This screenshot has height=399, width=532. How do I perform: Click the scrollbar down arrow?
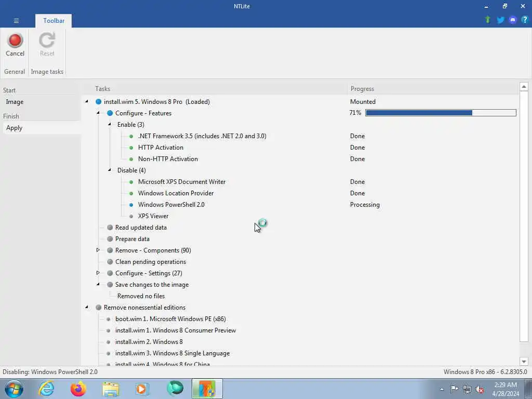[x=524, y=362]
